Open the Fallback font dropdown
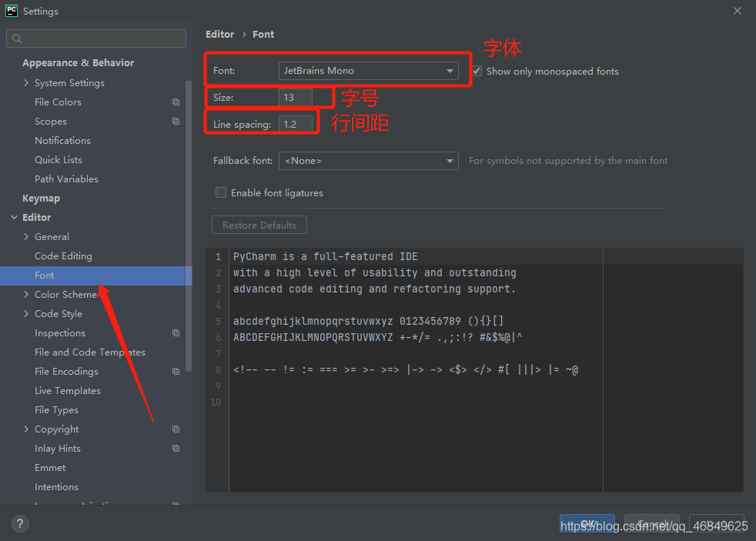The image size is (756, 541). pyautogui.click(x=368, y=161)
